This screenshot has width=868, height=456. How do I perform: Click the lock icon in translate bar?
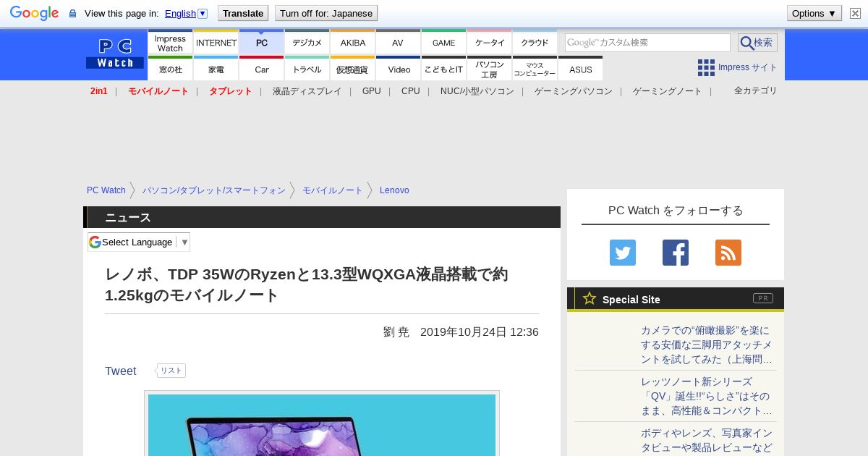coord(72,13)
